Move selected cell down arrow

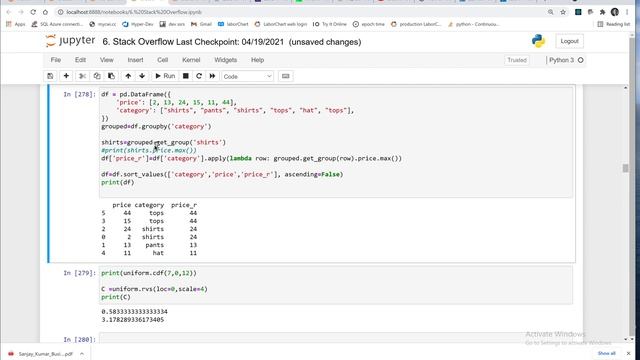pos(142,76)
